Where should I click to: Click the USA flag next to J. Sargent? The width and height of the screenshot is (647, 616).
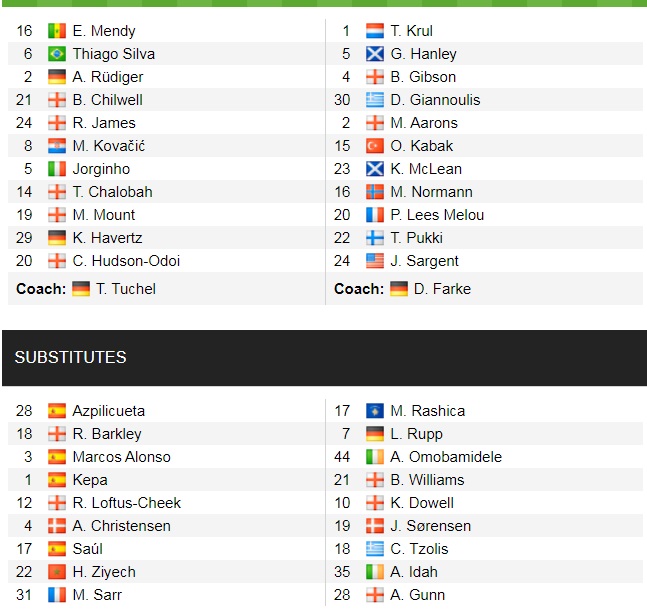pos(375,261)
